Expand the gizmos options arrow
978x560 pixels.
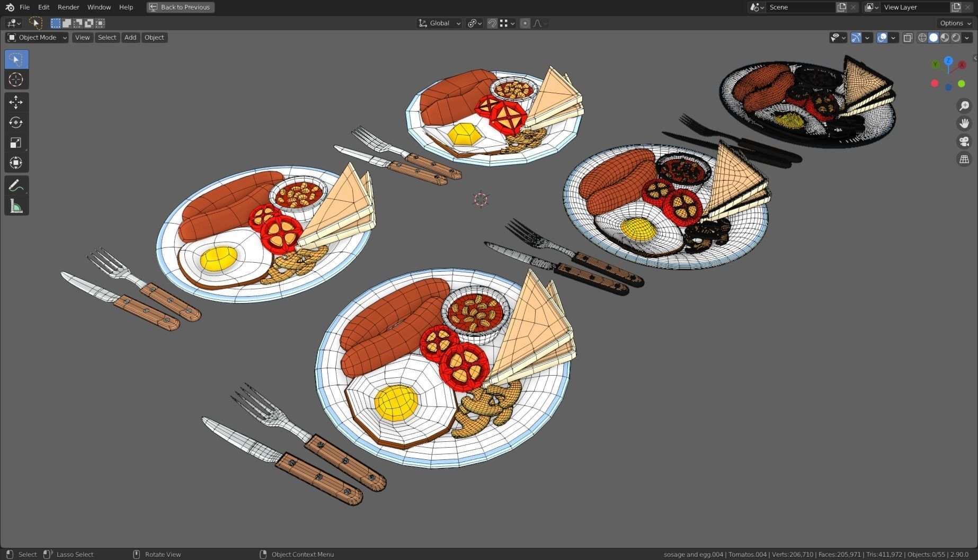click(x=867, y=38)
